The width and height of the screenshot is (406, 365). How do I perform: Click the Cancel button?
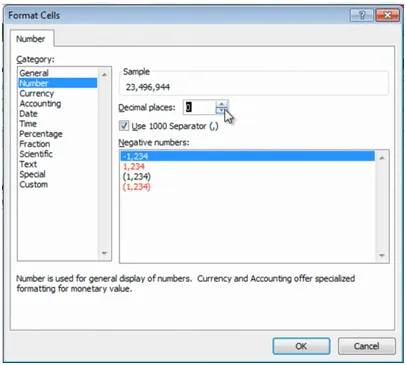point(367,346)
